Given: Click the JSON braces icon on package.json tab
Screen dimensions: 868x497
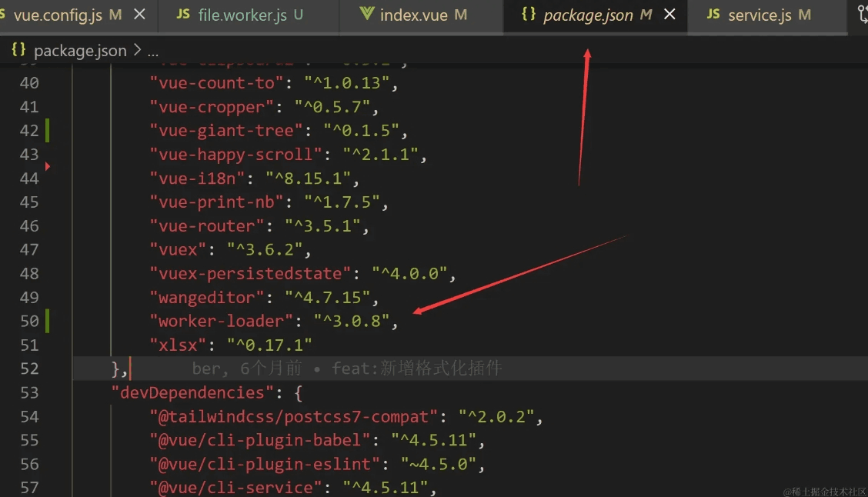Looking at the screenshot, I should pos(528,15).
